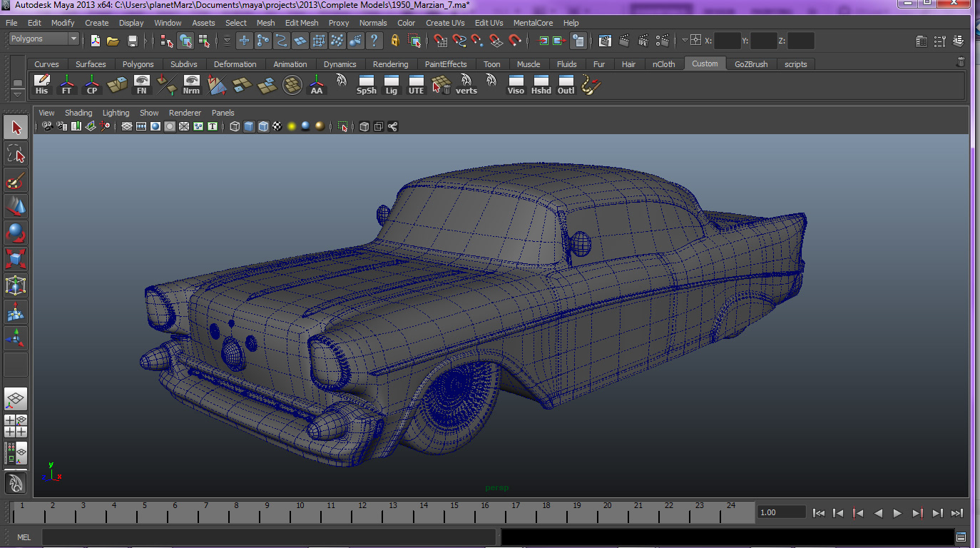Screen dimensions: 980x548
Task: Click the CP center pivot shelf button
Action: (x=92, y=85)
